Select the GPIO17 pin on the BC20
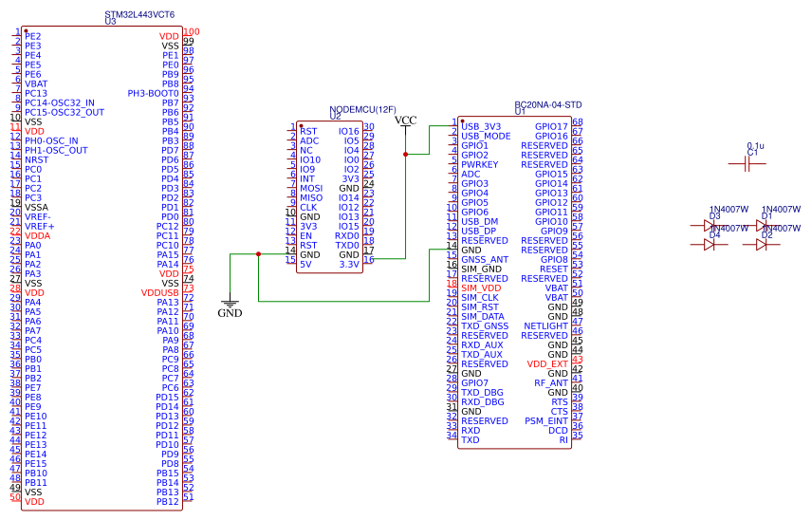The width and height of the screenshot is (812, 520). pos(551,126)
